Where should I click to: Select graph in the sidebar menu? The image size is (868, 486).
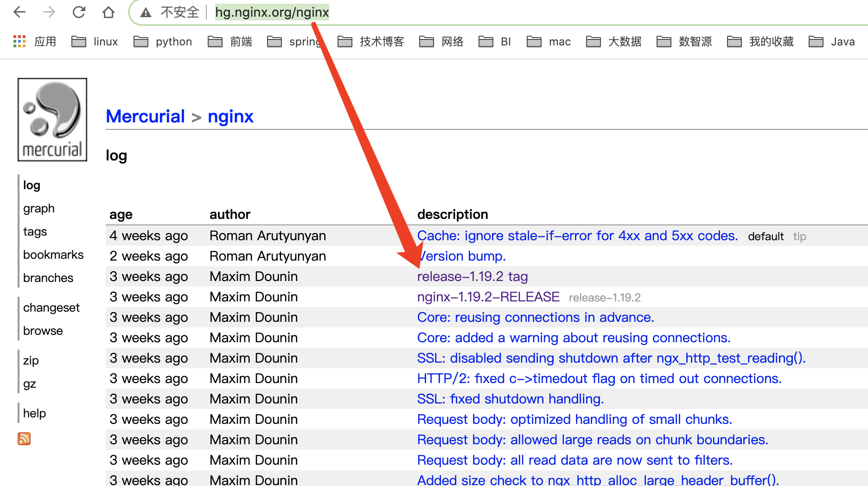39,209
